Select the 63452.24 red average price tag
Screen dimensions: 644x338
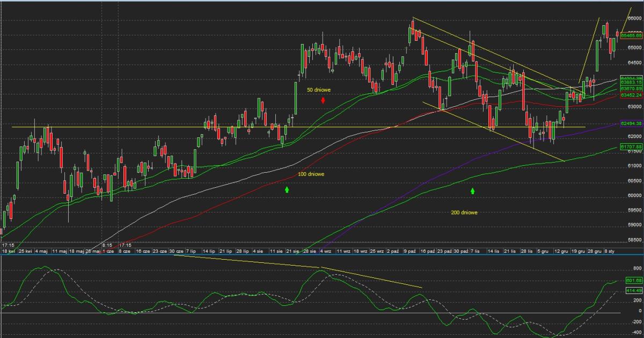pyautogui.click(x=631, y=95)
